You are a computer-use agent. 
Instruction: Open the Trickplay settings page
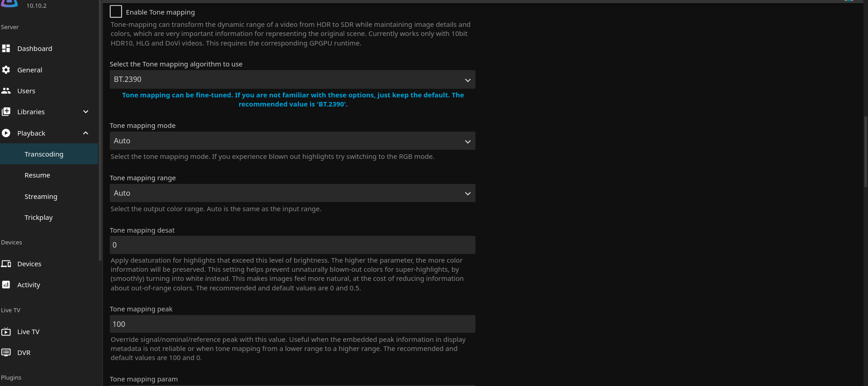click(x=39, y=217)
